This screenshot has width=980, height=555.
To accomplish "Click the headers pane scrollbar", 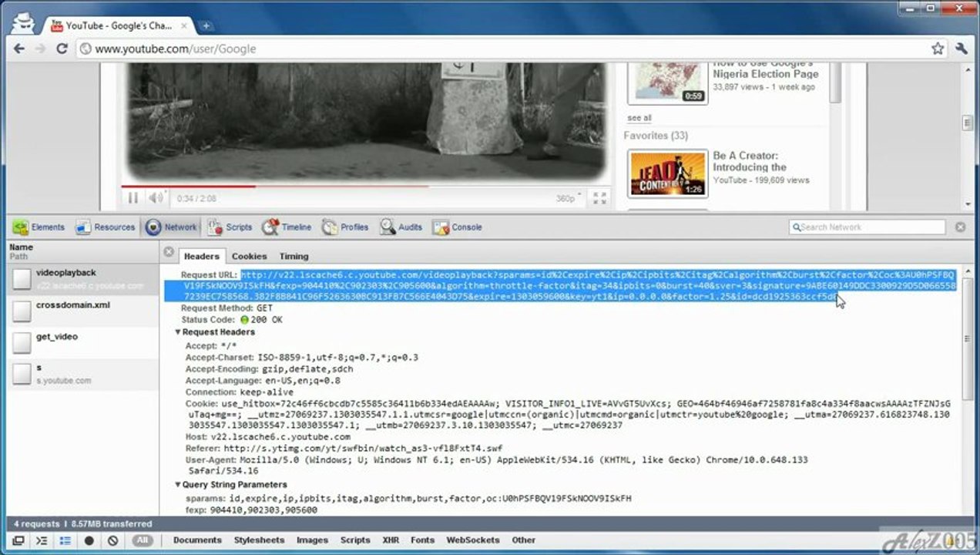I will click(968, 339).
